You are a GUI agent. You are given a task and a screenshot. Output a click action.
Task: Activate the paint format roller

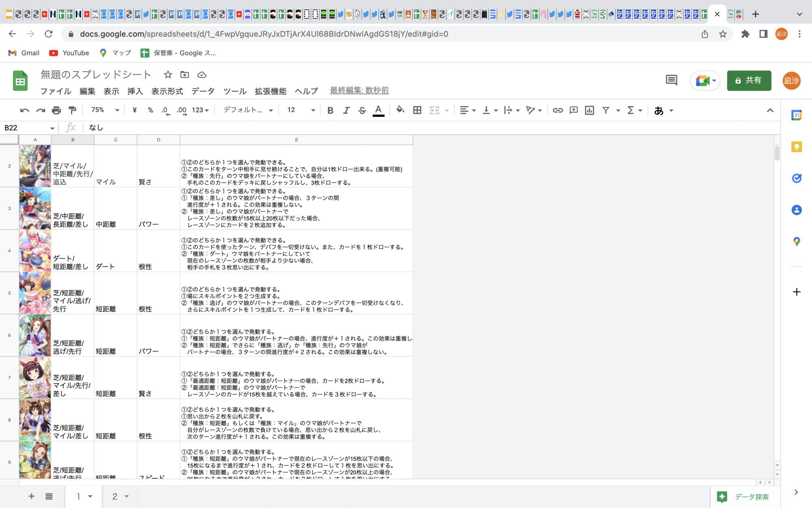click(x=72, y=110)
